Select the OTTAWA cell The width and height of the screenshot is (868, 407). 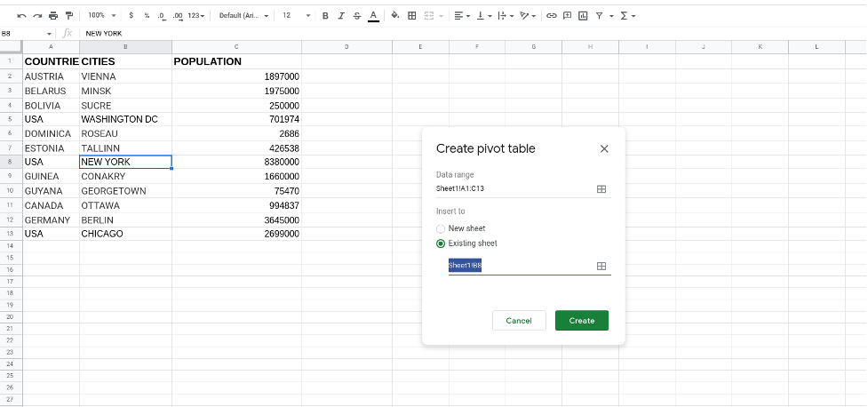[125, 205]
